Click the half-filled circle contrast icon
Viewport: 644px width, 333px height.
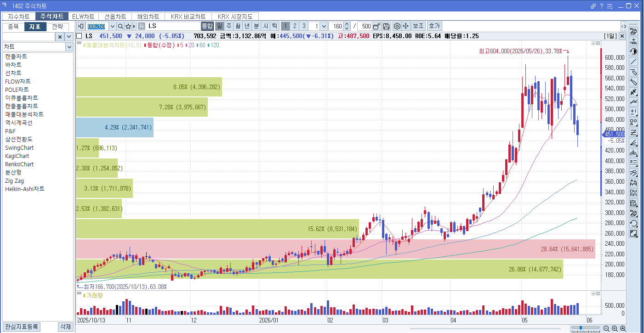click(x=633, y=51)
